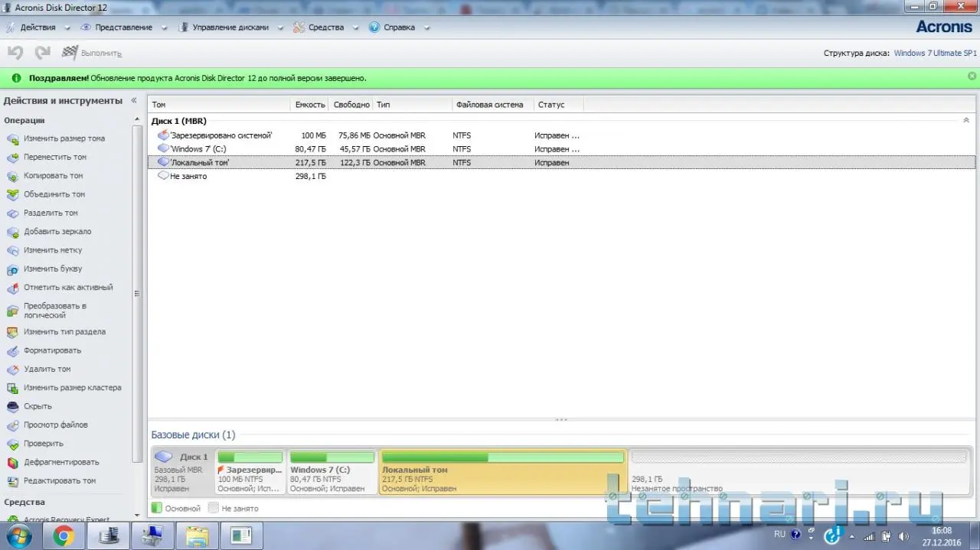Click the Undo arrow icon
The width and height of the screenshot is (980, 550).
pyautogui.click(x=15, y=53)
